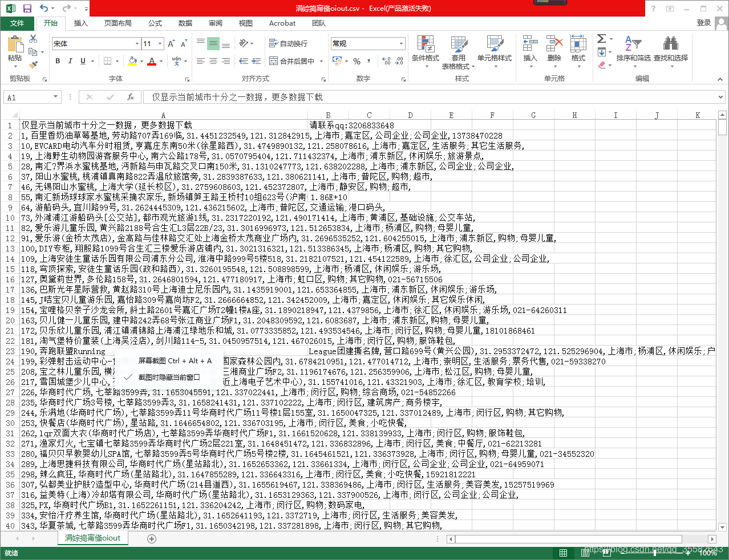This screenshot has height=560, width=729.
Task: Open Conditional Formatting (条件格式) dropdown
Action: point(426,52)
